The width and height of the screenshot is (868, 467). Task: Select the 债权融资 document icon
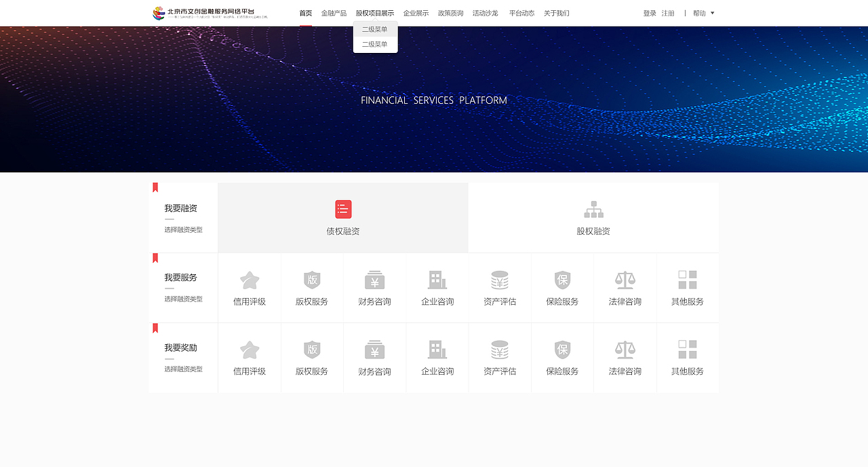pyautogui.click(x=342, y=209)
